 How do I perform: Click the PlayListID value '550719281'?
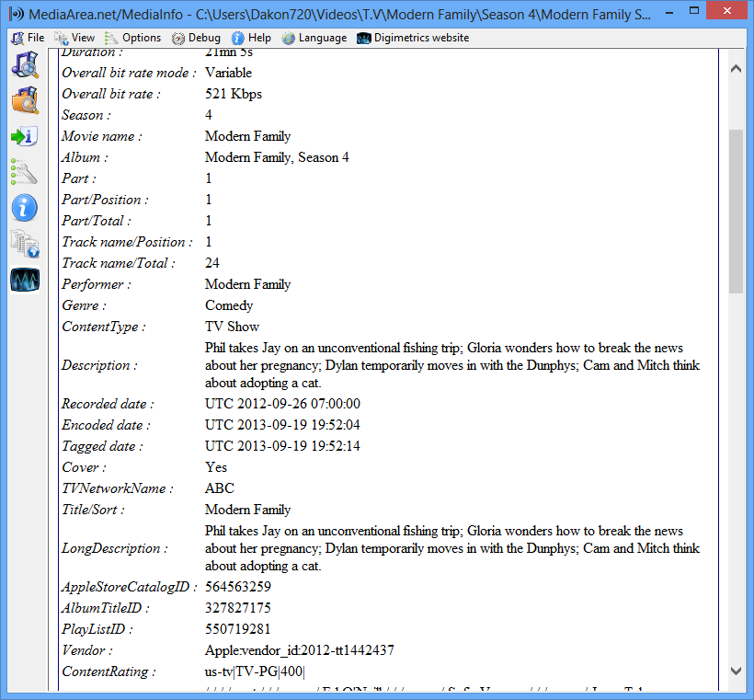(x=238, y=629)
